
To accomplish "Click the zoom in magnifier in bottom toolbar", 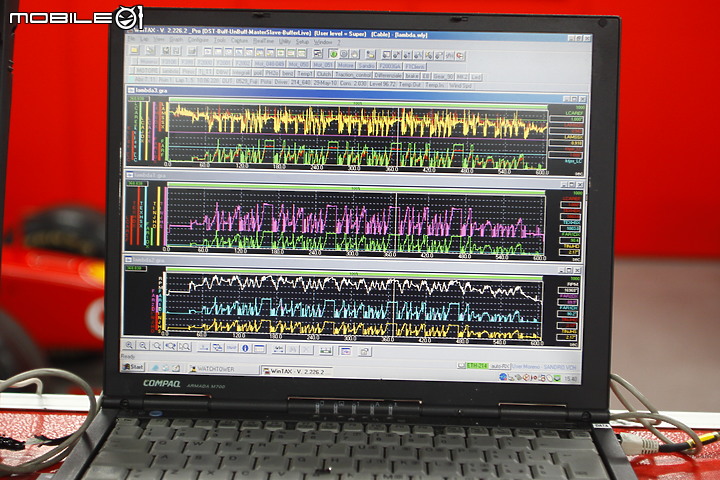I will point(129,345).
